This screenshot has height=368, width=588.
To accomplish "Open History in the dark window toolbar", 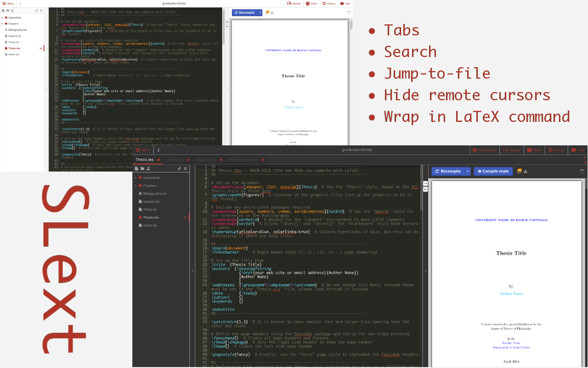I will tap(557, 150).
